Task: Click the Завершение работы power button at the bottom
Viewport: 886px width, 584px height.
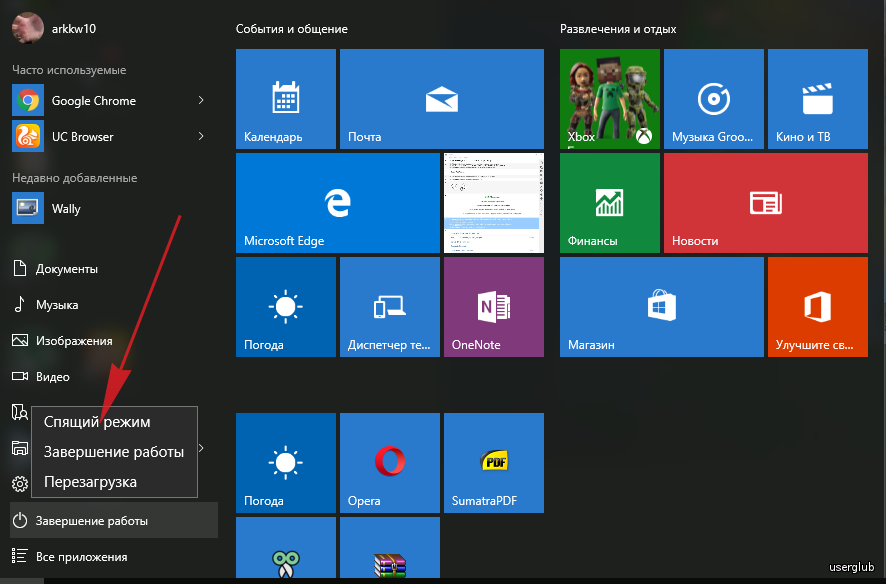Action: [114, 520]
